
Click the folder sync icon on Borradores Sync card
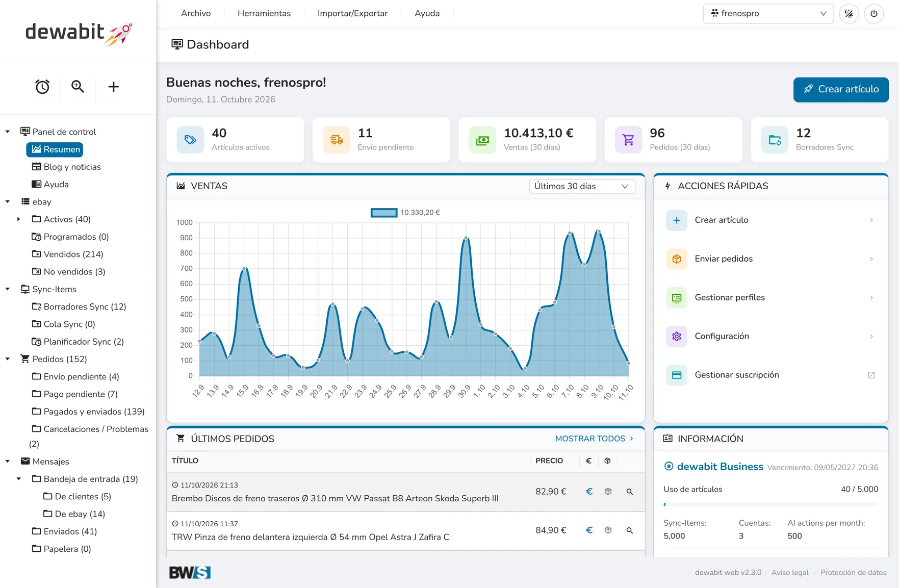click(775, 140)
